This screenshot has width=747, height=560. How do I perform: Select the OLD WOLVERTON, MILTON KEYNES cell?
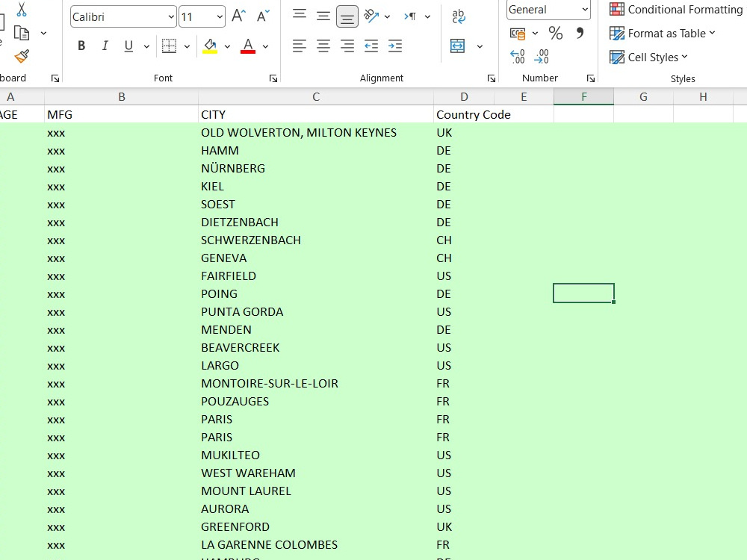coord(316,132)
